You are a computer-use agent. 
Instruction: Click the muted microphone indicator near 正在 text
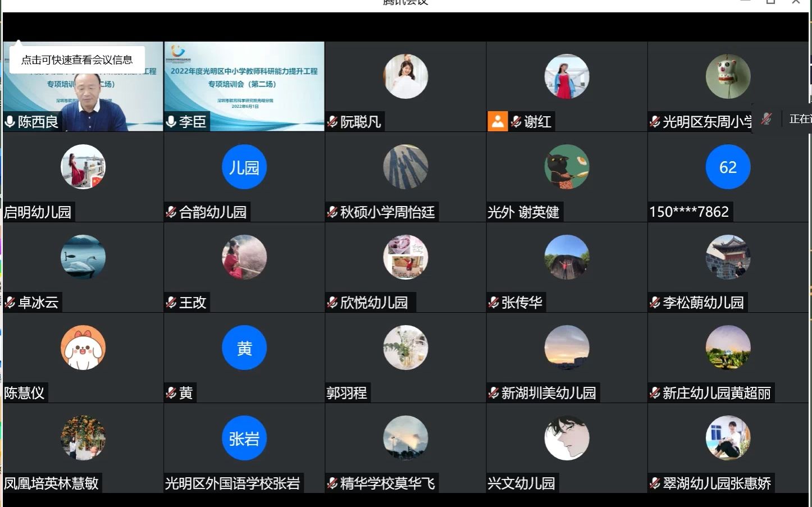[766, 118]
